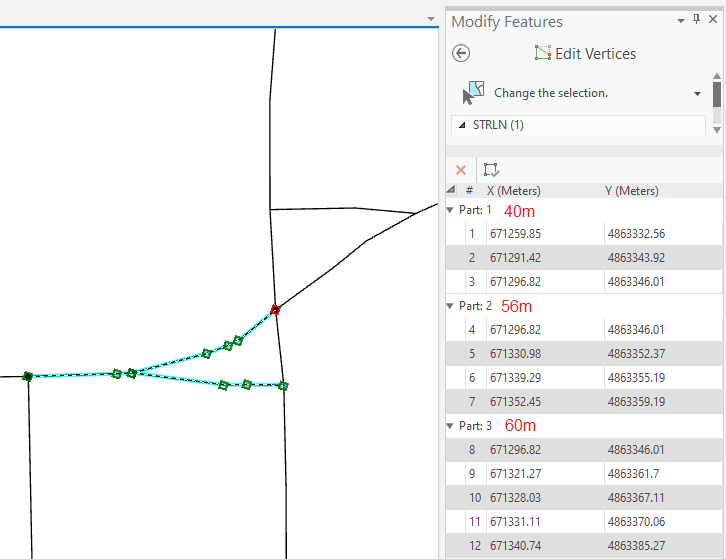The image size is (726, 559).
Task: Select the dark green start vertex at far left
Action: 28,377
